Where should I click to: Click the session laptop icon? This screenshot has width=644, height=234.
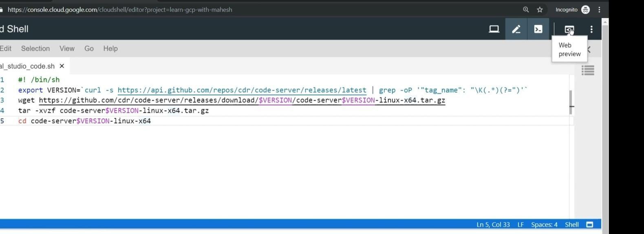[494, 29]
